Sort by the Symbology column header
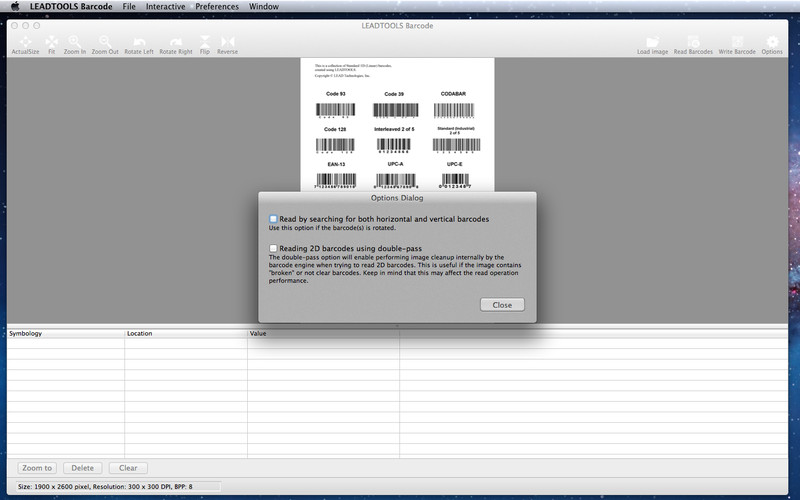 [x=66, y=333]
